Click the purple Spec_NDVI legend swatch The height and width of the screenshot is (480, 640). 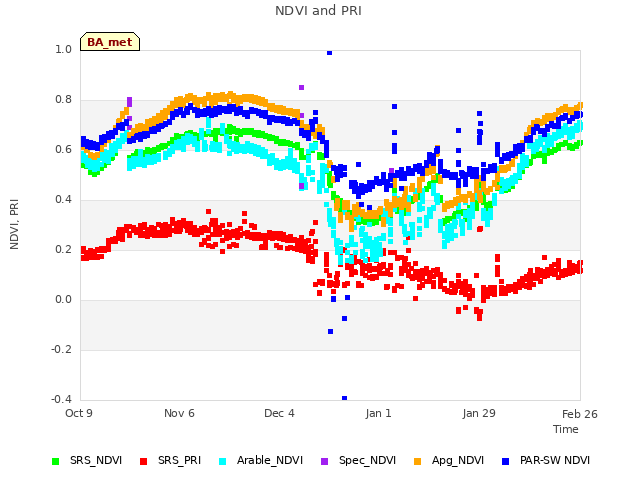click(324, 461)
